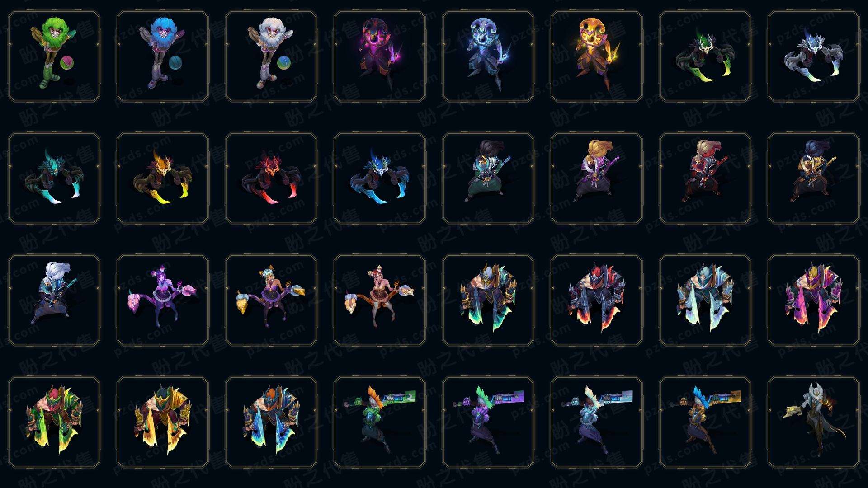Pick the yellow-clawed antlered creature chroma
Image resolution: width=868 pixels, height=488 pixels.
pyautogui.click(x=163, y=178)
